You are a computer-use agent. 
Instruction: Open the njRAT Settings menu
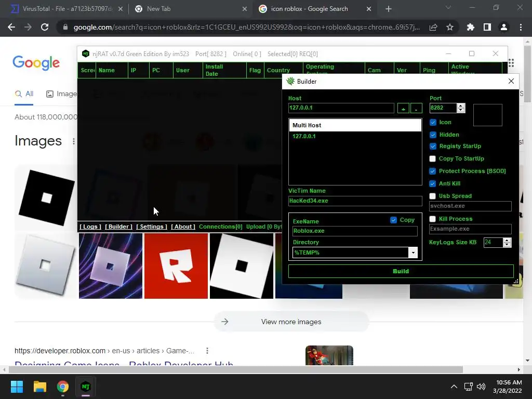pos(152,227)
